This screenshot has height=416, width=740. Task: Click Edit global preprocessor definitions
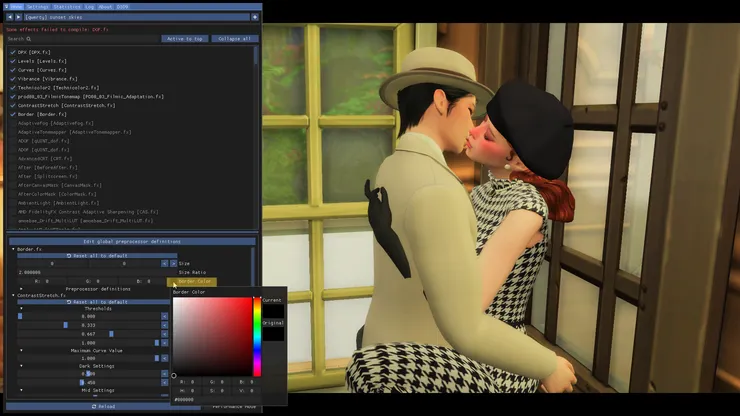click(x=132, y=241)
